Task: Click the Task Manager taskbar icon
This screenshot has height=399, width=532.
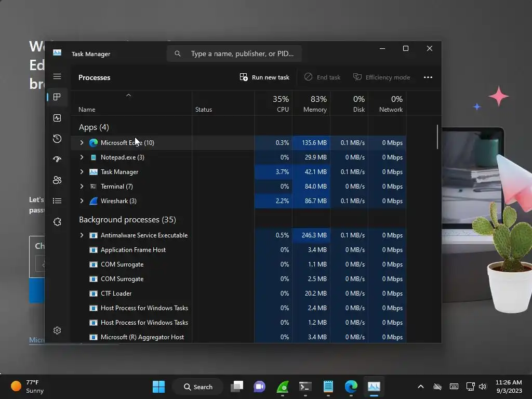Action: click(374, 387)
